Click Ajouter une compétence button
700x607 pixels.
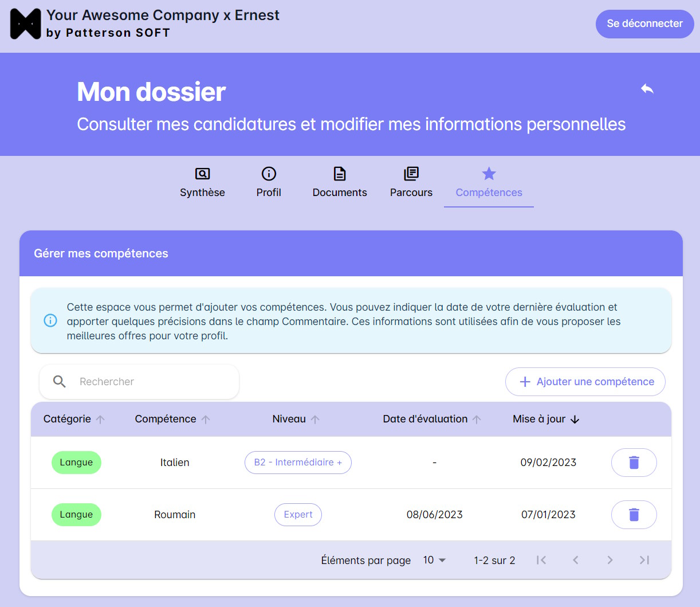pos(585,382)
